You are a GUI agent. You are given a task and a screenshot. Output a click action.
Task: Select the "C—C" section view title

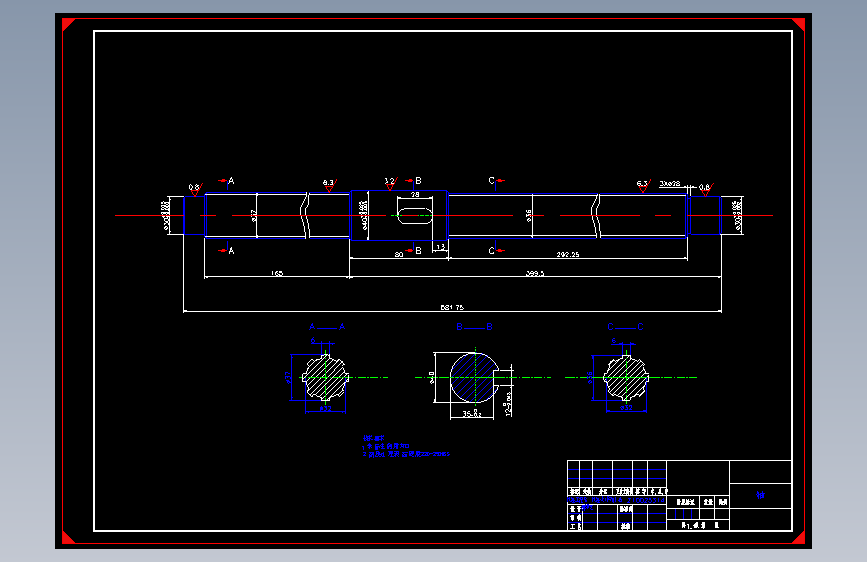(625, 327)
